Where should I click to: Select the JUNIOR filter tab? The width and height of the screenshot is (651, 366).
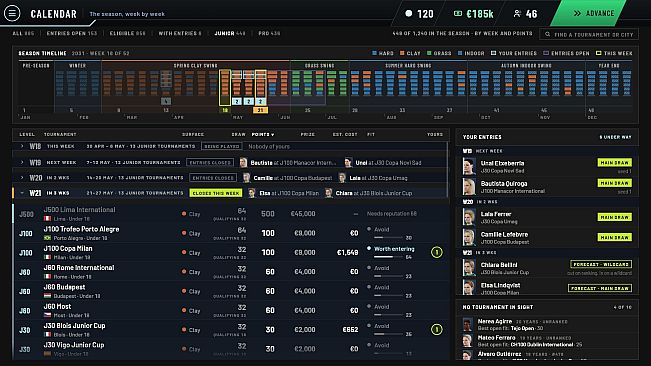[230, 33]
